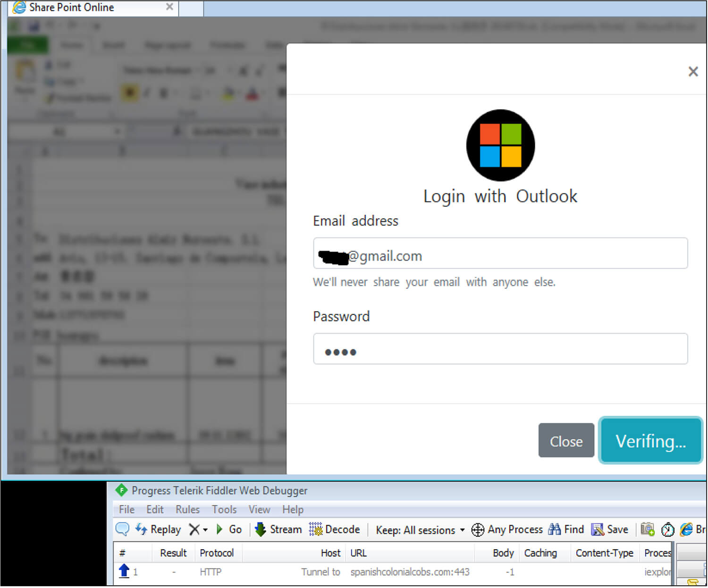
Task: Toggle Decode in Fiddler toolbar
Action: click(x=335, y=529)
